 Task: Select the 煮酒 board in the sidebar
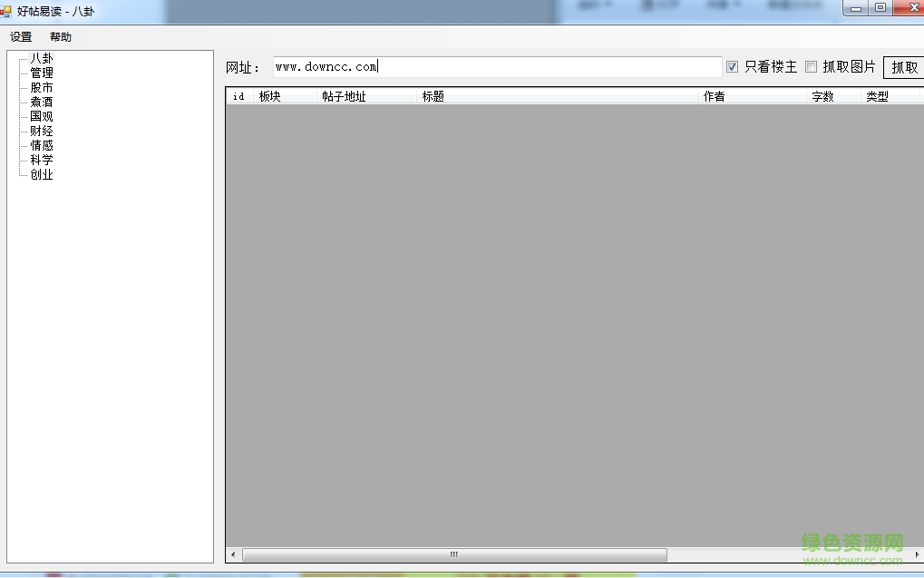click(40, 102)
